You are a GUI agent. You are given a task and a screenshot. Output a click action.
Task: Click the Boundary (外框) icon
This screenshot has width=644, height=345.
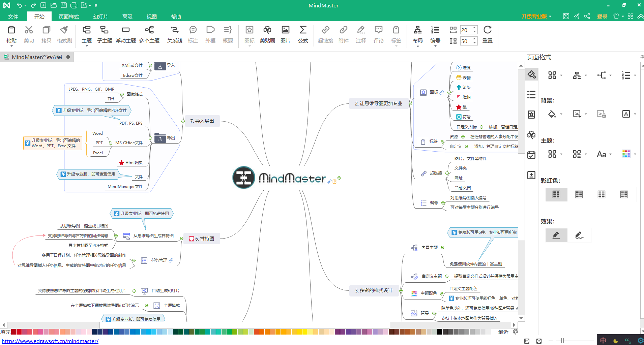point(210,30)
